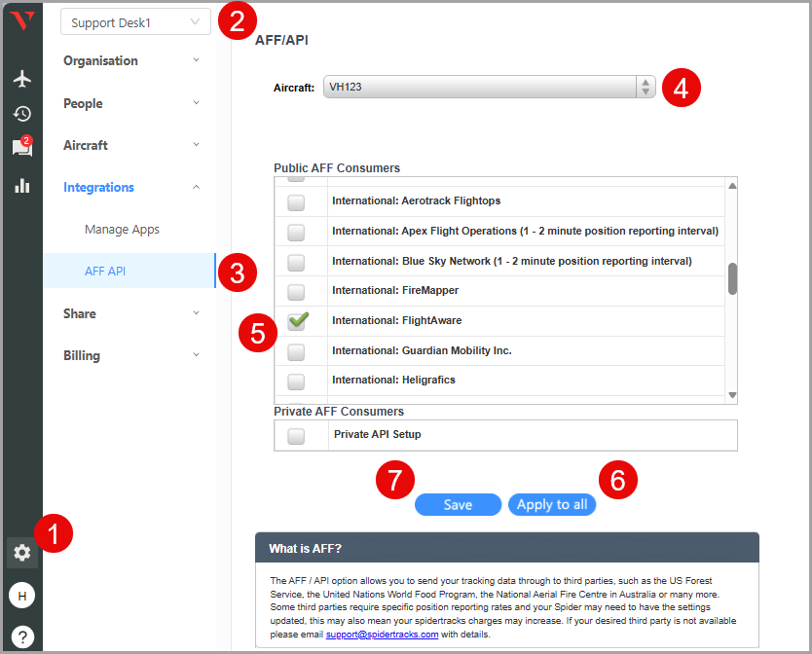
Task: Click the Apply to all button
Action: 552,505
